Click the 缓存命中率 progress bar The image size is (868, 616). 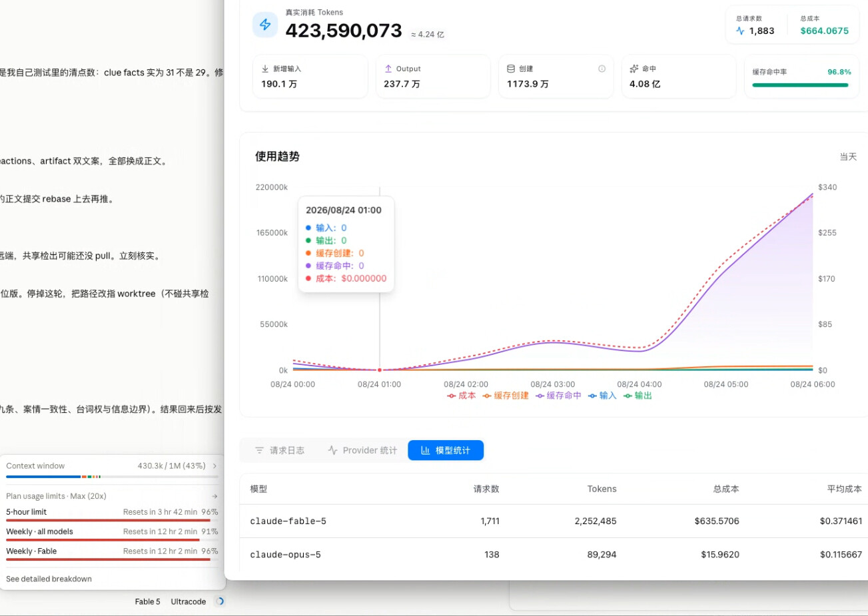click(800, 85)
